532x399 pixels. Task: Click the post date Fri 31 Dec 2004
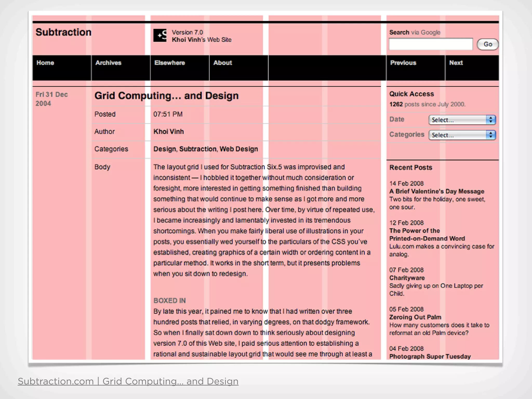tap(52, 99)
